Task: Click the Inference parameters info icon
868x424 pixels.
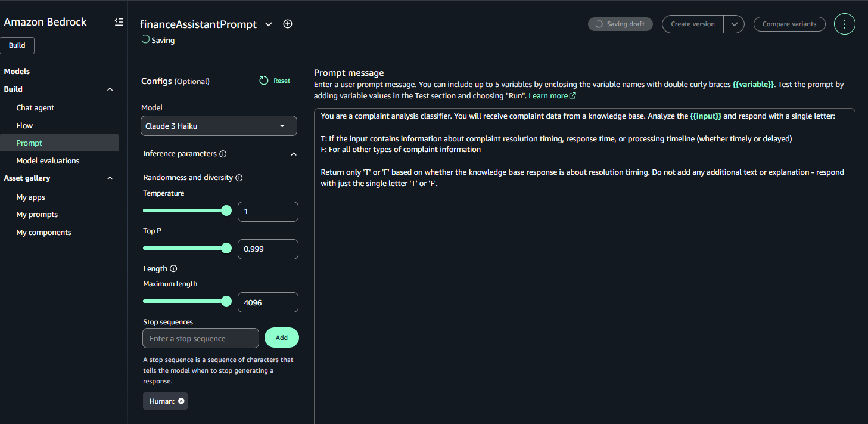Action: [223, 154]
